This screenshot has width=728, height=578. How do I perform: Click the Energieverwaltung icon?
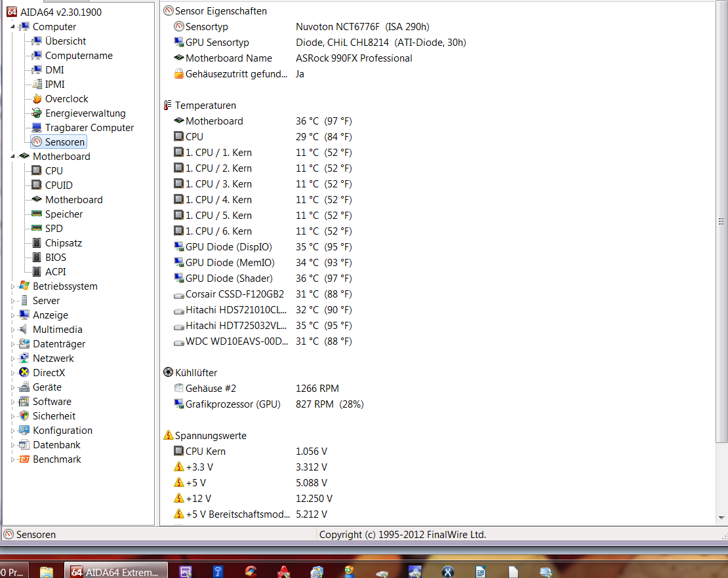[x=37, y=113]
